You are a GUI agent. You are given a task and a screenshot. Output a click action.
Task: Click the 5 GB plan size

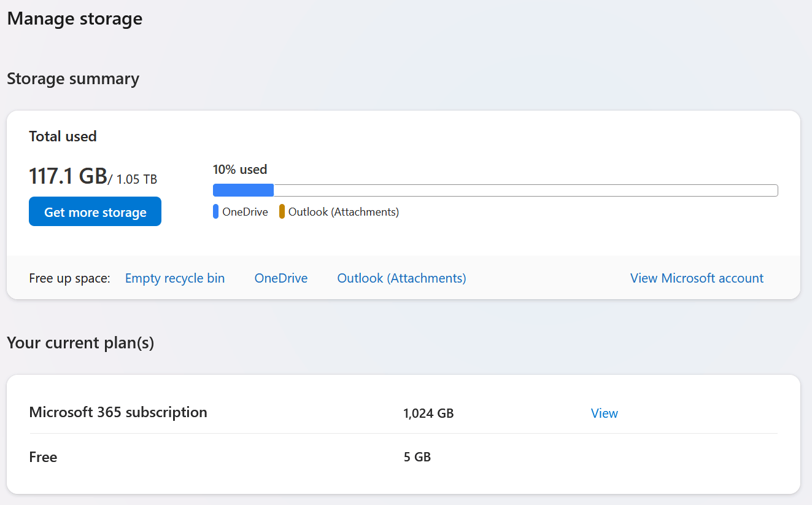coord(417,457)
